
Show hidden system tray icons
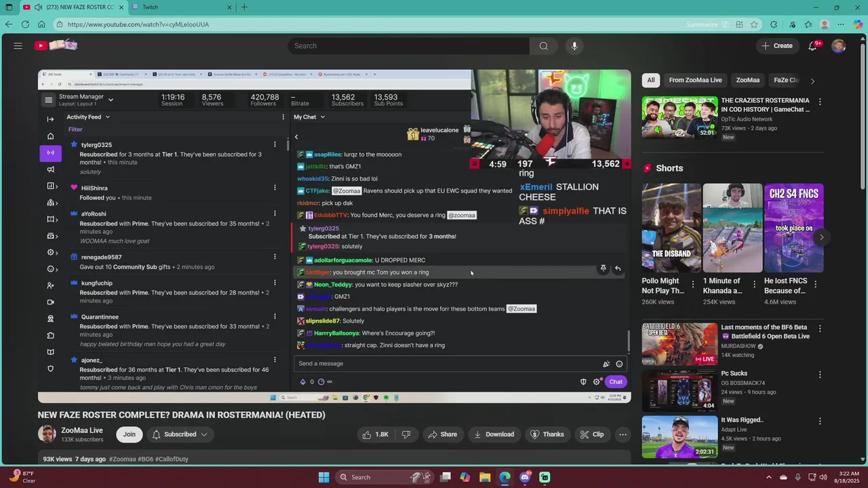tap(768, 477)
